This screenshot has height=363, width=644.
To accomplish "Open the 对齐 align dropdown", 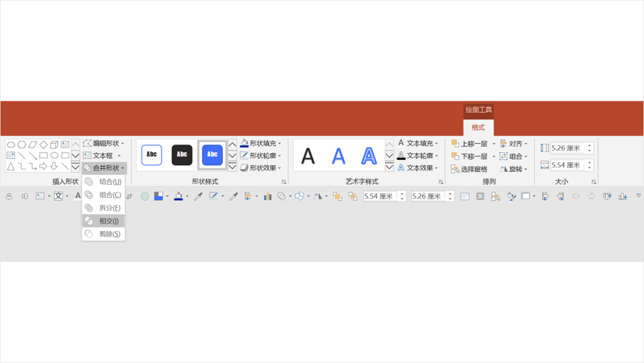I will coord(513,143).
